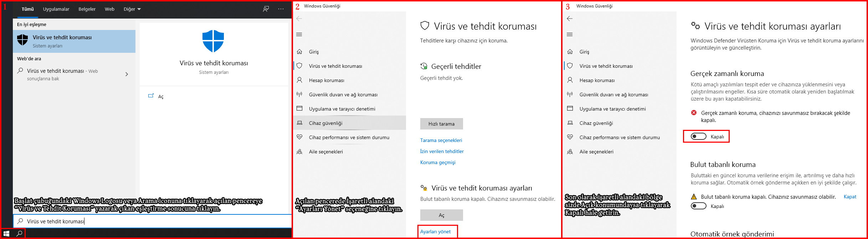Click the Kapat link beside cloud protection warning
868x239 pixels.
pyautogui.click(x=849, y=197)
